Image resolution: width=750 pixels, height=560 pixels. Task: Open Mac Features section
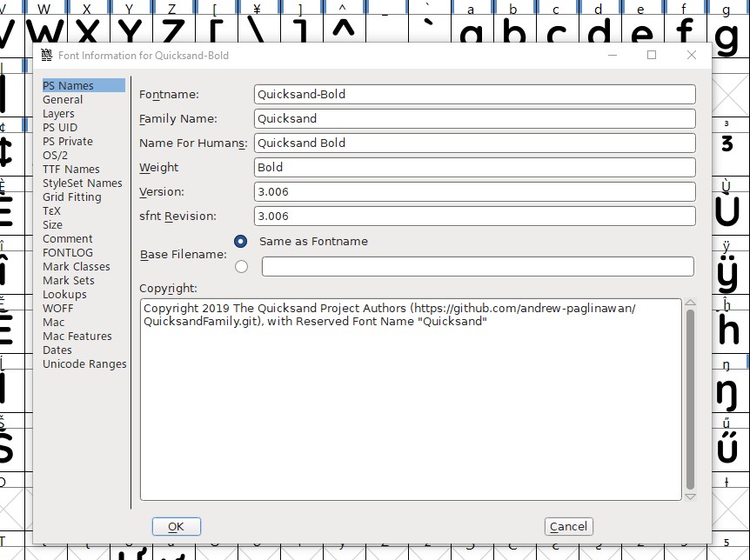pos(77,336)
